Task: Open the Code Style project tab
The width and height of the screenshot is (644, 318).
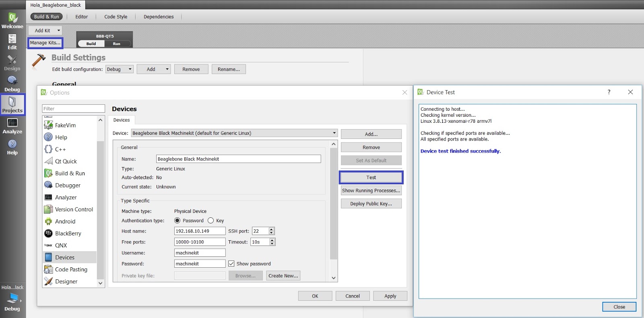Action: pyautogui.click(x=116, y=17)
